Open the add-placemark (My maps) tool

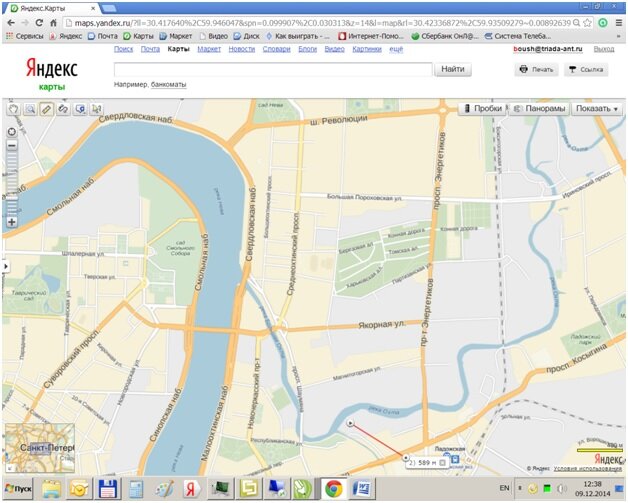click(x=80, y=109)
